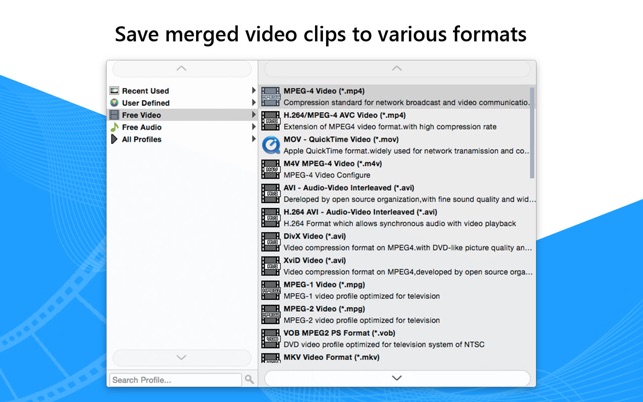Choose MPEG-2 Video (*.mpg) format
This screenshot has height=402, width=643.
[397, 314]
